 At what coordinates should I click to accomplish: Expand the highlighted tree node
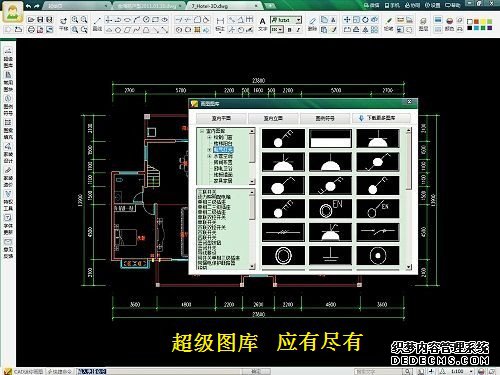click(209, 150)
